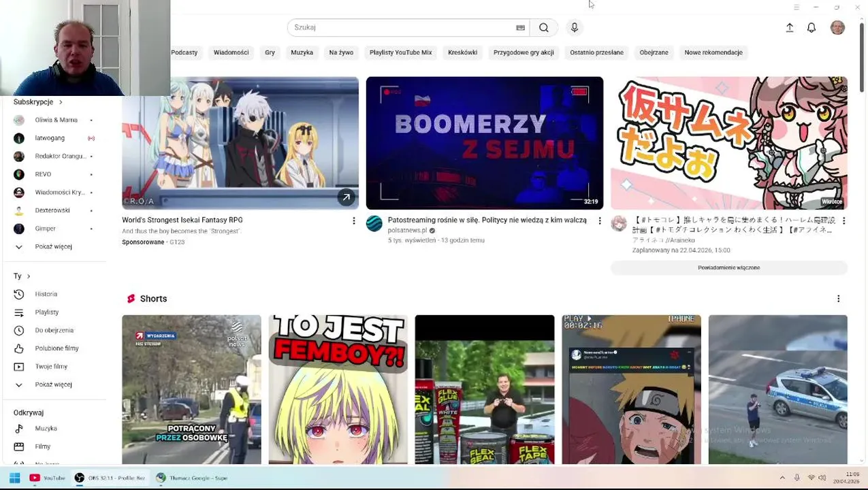The image size is (868, 490).
Task: Select the Obejrzane filter chip
Action: tap(654, 52)
